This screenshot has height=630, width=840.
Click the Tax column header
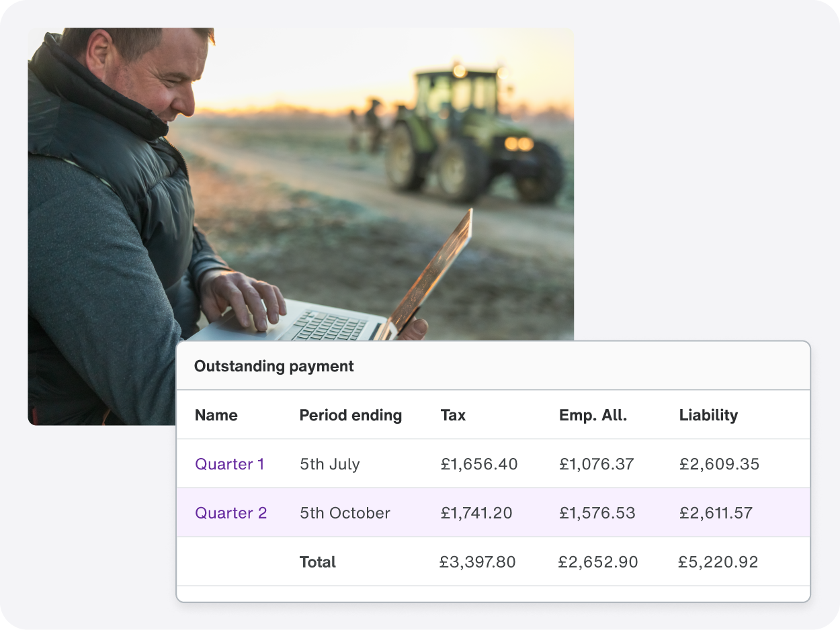(452, 415)
